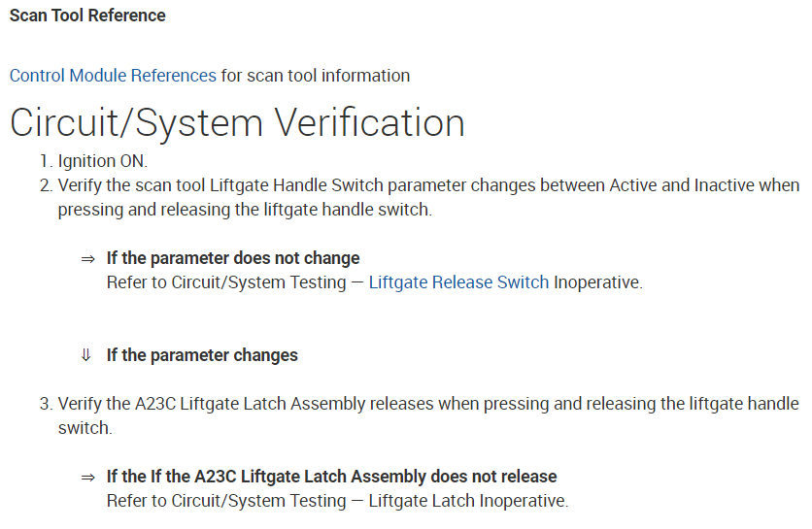Click the bold 'If the parameter changes' text
This screenshot has width=812, height=529.
click(x=202, y=355)
